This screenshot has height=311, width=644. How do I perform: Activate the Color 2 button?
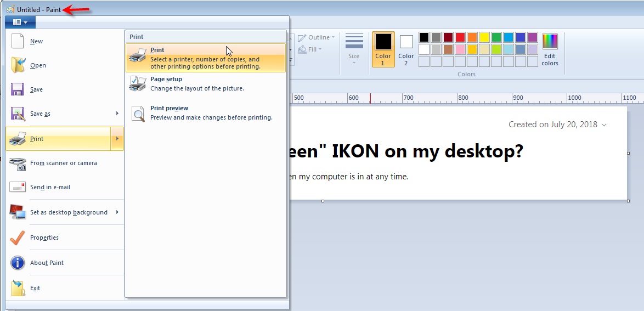tap(406, 49)
